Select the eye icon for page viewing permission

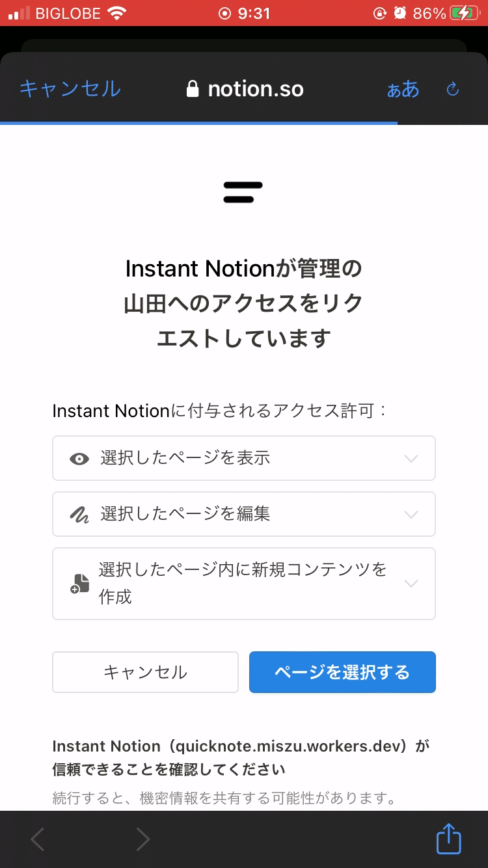(x=79, y=458)
